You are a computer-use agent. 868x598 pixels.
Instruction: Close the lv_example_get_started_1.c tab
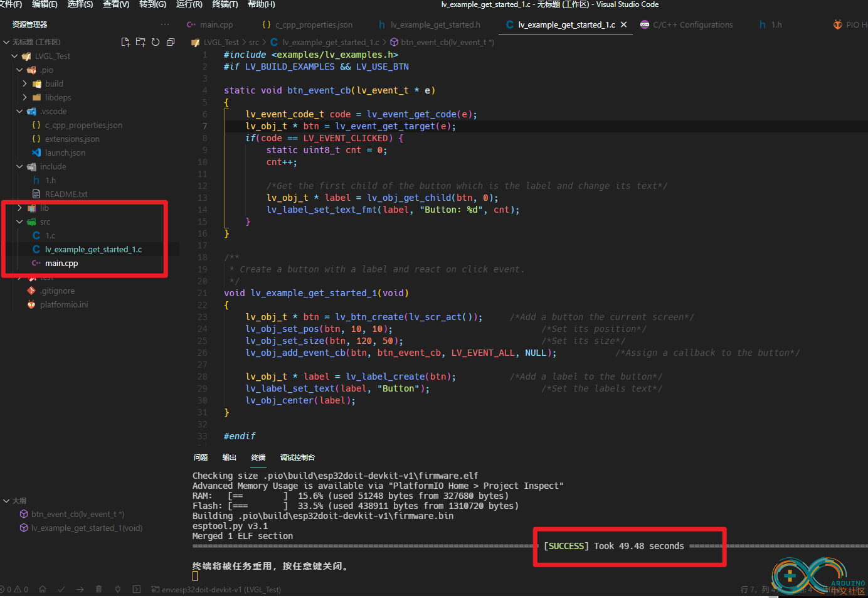tap(623, 24)
